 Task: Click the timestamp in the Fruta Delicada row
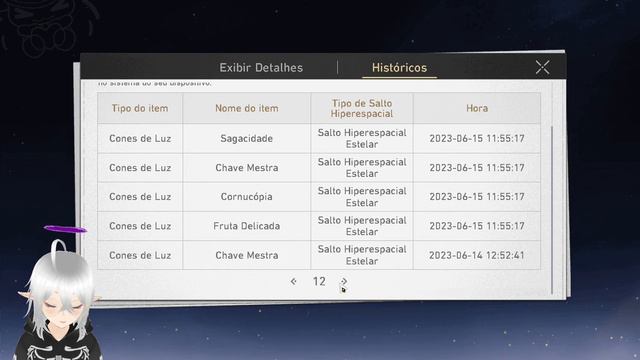click(477, 226)
